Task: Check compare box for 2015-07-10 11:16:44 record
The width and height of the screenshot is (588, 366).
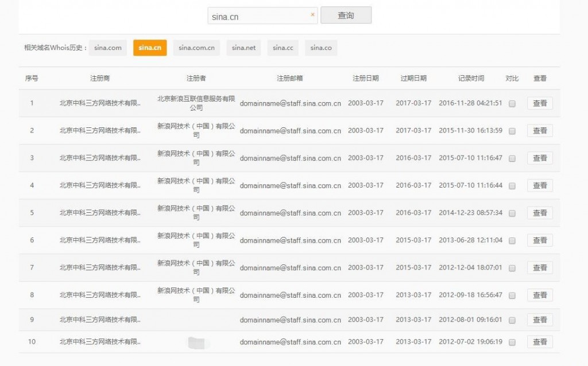Action: click(x=512, y=186)
